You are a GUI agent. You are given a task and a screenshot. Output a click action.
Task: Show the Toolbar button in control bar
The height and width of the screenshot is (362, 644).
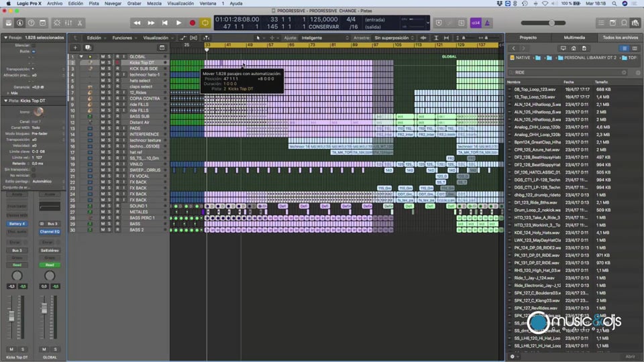[x=43, y=23]
